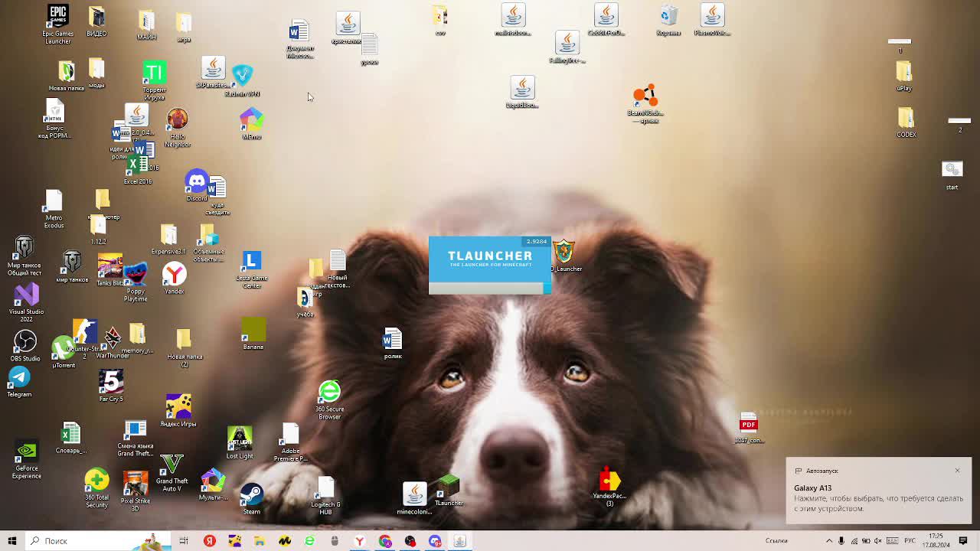The width and height of the screenshot is (980, 551).
Task: Open the YandexPac (3) desktop icon
Action: click(x=609, y=487)
